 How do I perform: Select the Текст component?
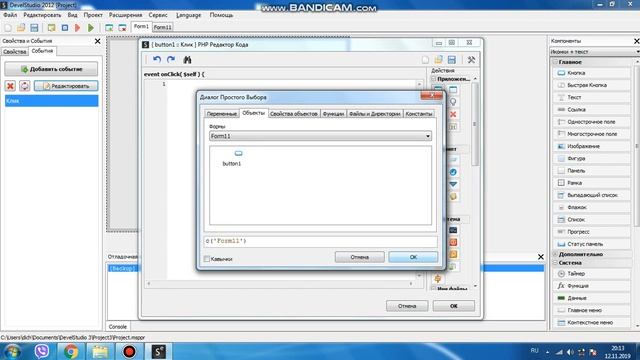[592, 98]
